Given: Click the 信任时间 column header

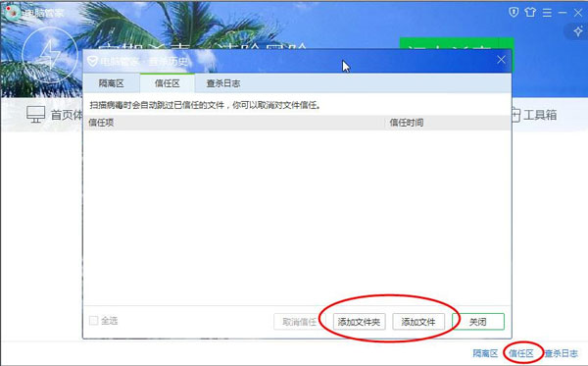Looking at the screenshot, I should (x=407, y=123).
